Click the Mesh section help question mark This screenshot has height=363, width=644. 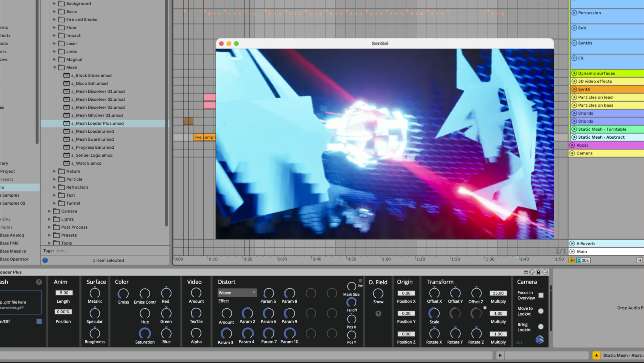point(39,282)
